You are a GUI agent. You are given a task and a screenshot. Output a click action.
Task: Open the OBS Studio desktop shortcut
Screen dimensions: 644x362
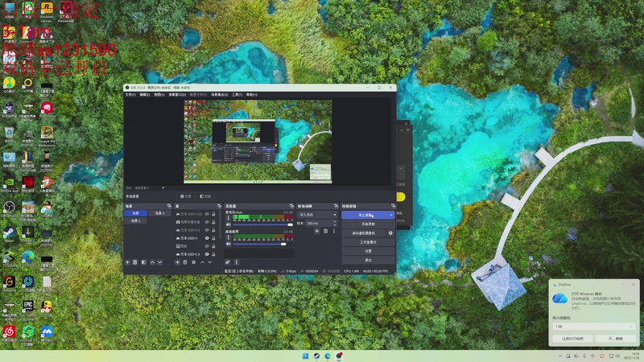point(9,208)
